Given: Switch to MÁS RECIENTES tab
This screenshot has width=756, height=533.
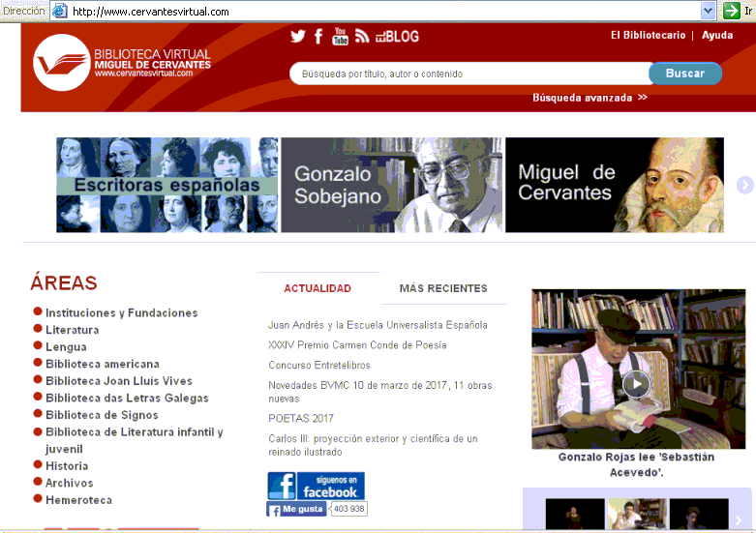Looking at the screenshot, I should 443,288.
